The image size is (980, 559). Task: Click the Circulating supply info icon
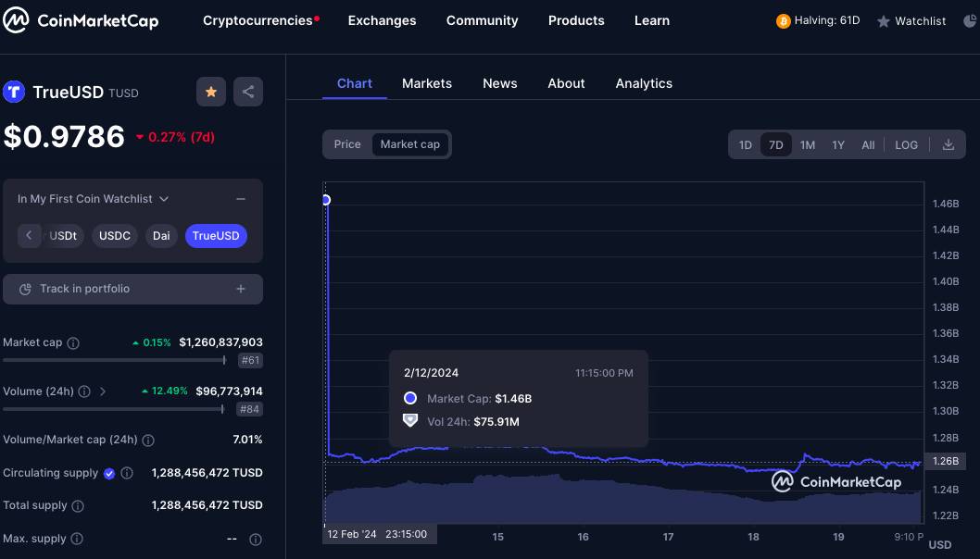(x=127, y=474)
